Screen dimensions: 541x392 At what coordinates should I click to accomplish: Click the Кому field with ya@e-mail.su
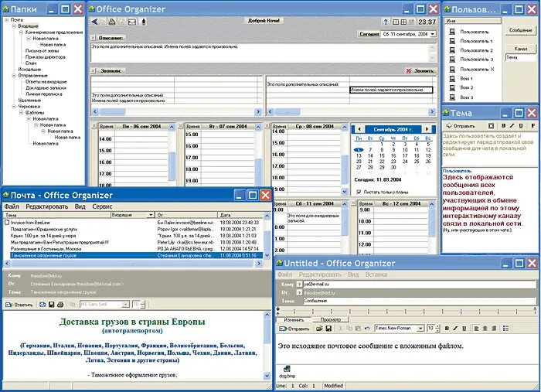419,285
